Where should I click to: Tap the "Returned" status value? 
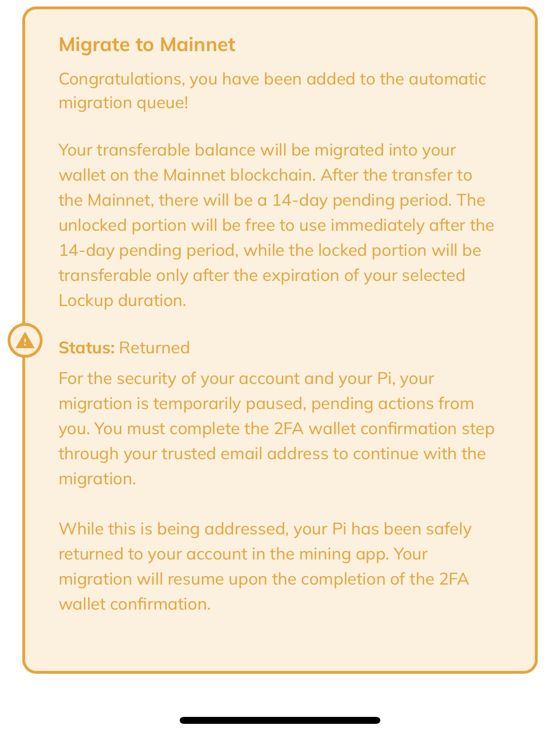click(x=155, y=348)
